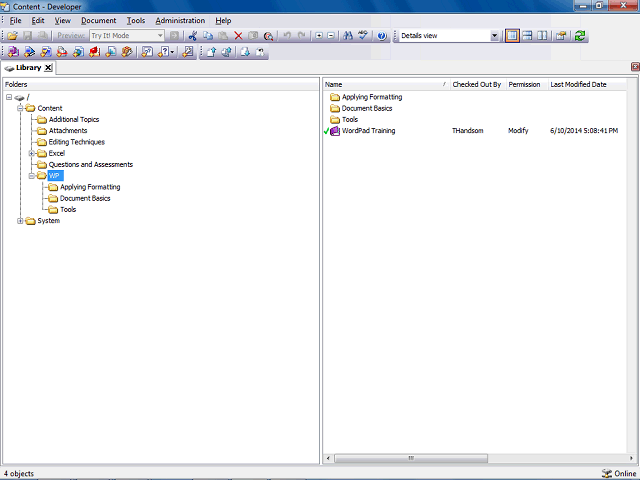Open the Tools menu
Image resolution: width=640 pixels, height=480 pixels.
point(136,20)
